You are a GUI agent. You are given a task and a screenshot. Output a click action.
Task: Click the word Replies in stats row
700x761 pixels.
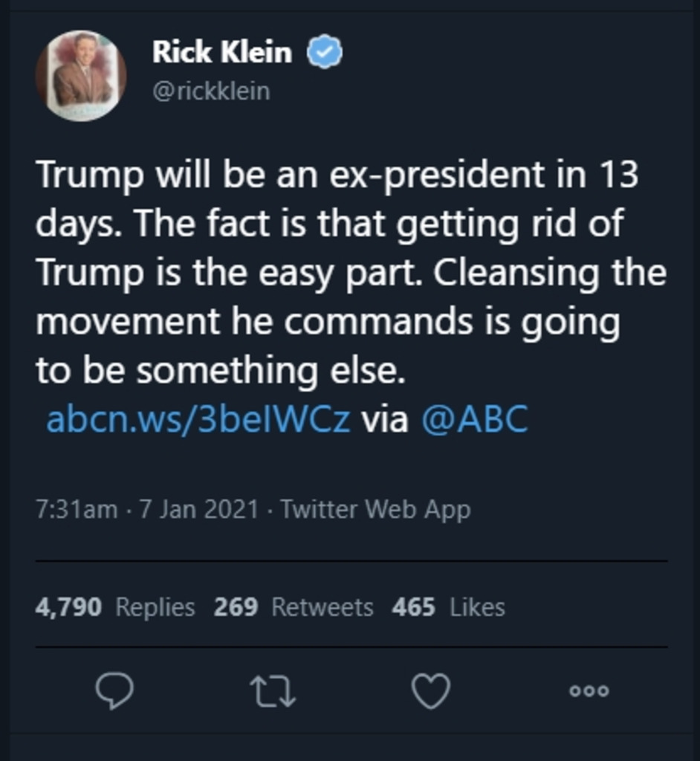(x=155, y=607)
